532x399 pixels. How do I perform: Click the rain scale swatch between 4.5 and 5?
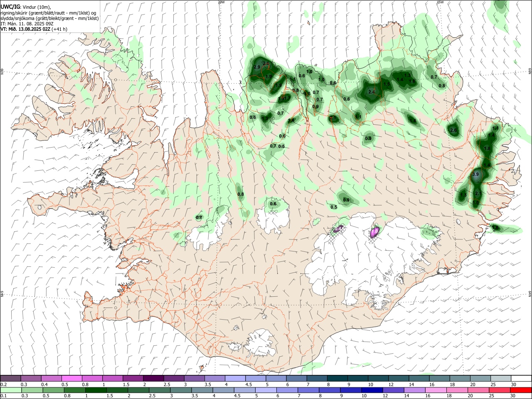coord(244,390)
